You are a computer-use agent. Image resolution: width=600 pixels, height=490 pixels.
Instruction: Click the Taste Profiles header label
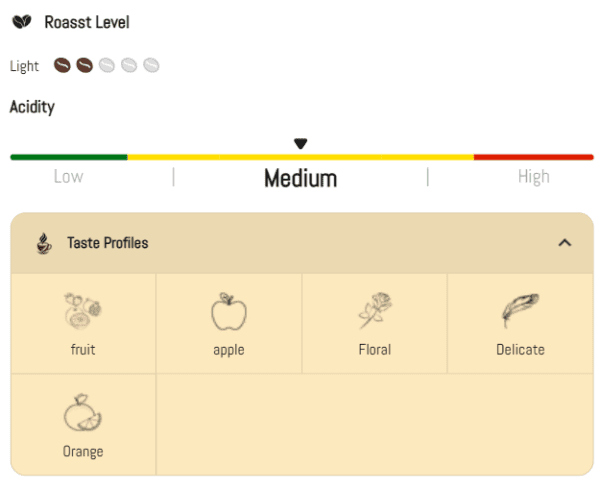pyautogui.click(x=107, y=243)
